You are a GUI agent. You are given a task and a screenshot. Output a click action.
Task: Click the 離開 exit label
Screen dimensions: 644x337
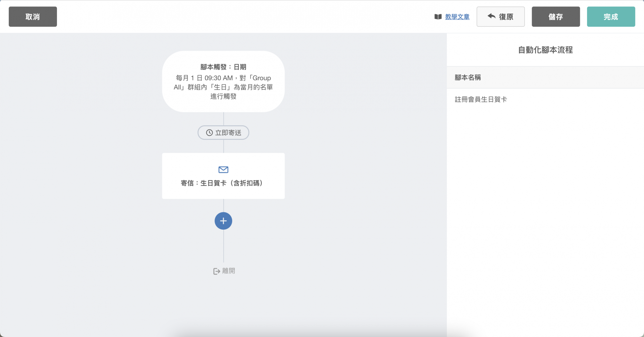point(229,271)
